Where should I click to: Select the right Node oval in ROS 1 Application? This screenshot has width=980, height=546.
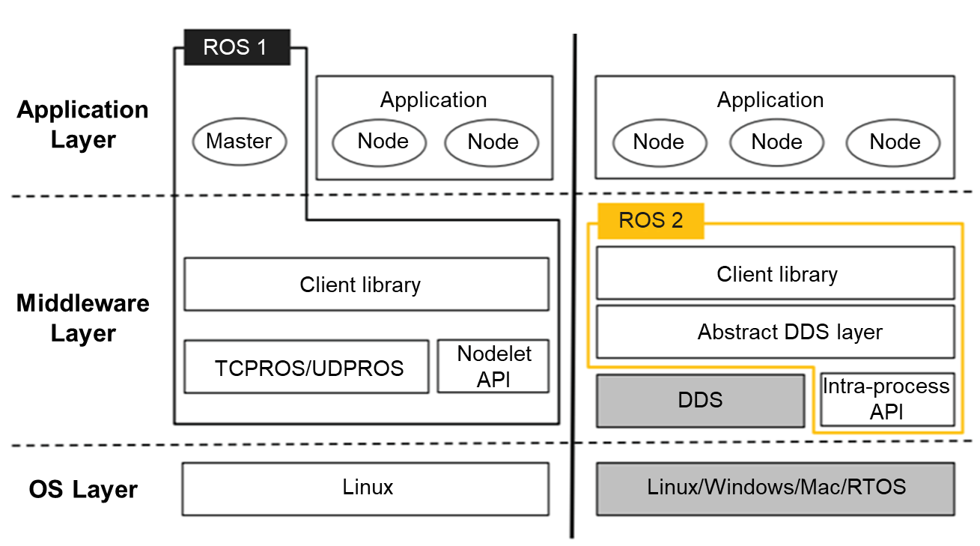pyautogui.click(x=493, y=142)
